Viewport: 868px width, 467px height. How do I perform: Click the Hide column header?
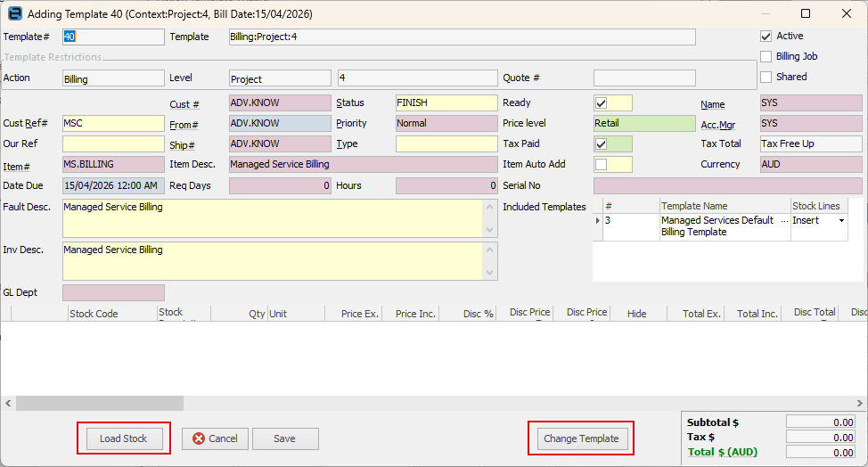click(638, 314)
